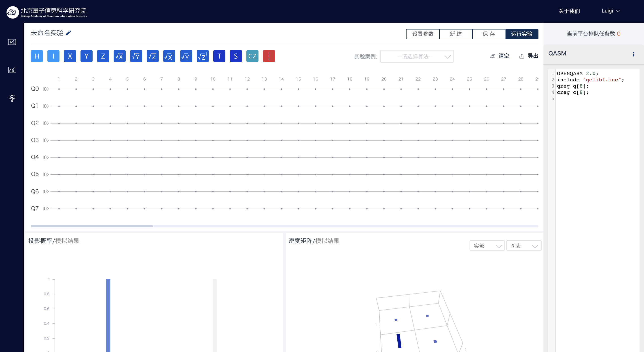Click column number 20 header

384,79
